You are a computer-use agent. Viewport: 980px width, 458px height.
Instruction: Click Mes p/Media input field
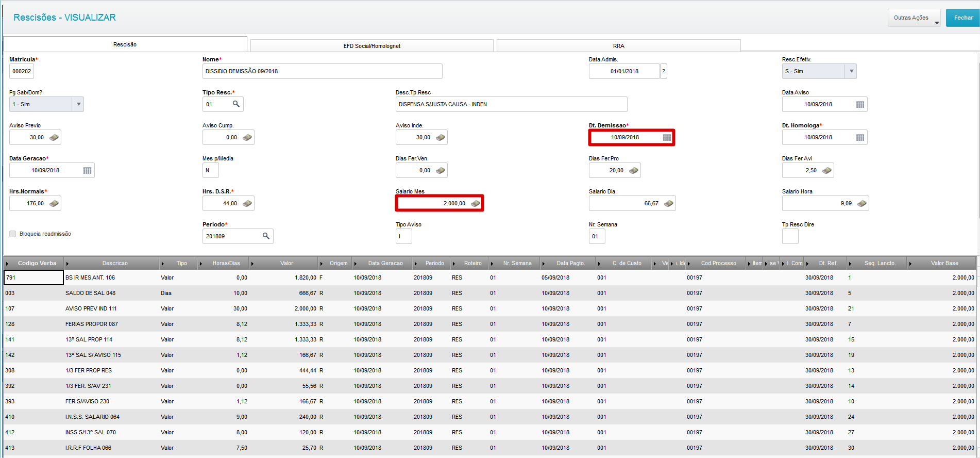211,170
